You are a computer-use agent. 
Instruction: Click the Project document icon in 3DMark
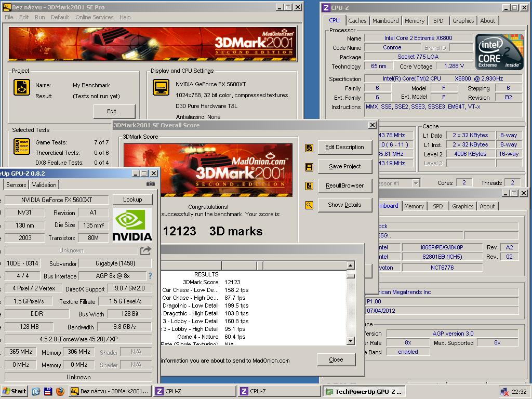[x=22, y=87]
